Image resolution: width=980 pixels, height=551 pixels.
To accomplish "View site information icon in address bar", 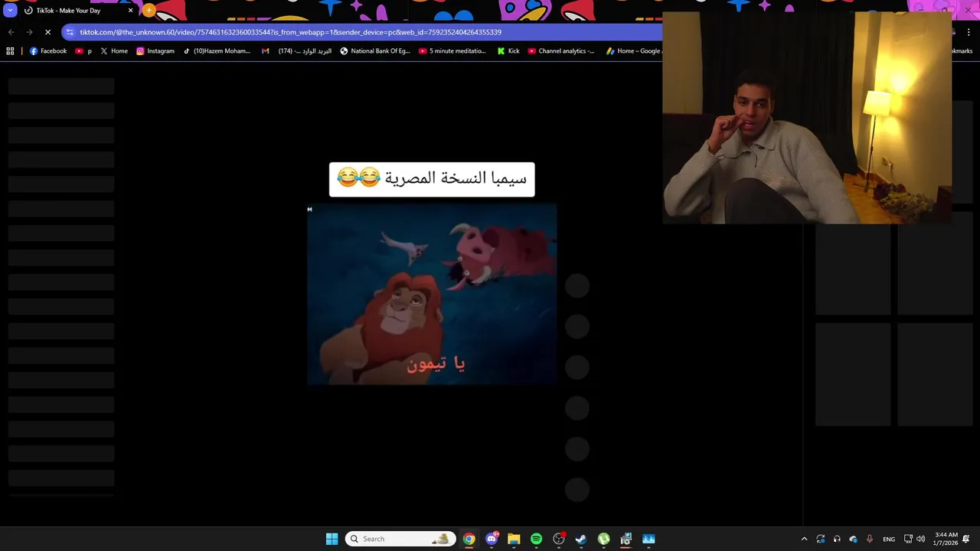I will point(70,32).
